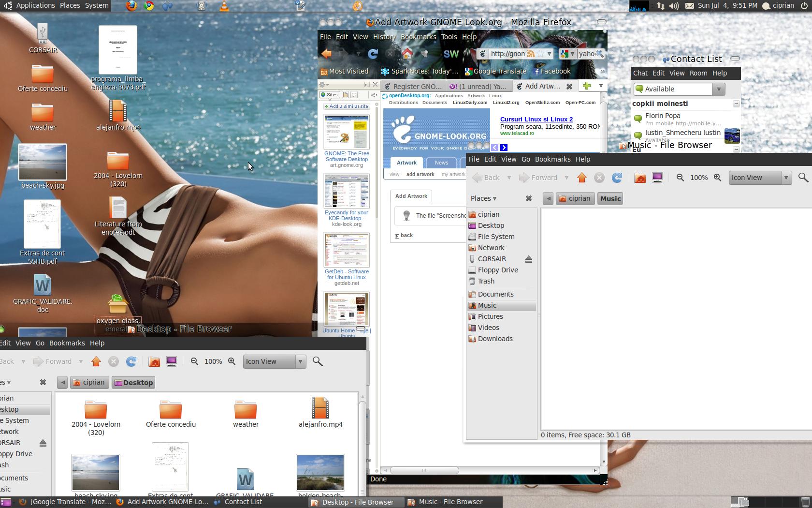Image resolution: width=812 pixels, height=508 pixels.
Task: Click Firefox URL address field
Action: [507, 54]
